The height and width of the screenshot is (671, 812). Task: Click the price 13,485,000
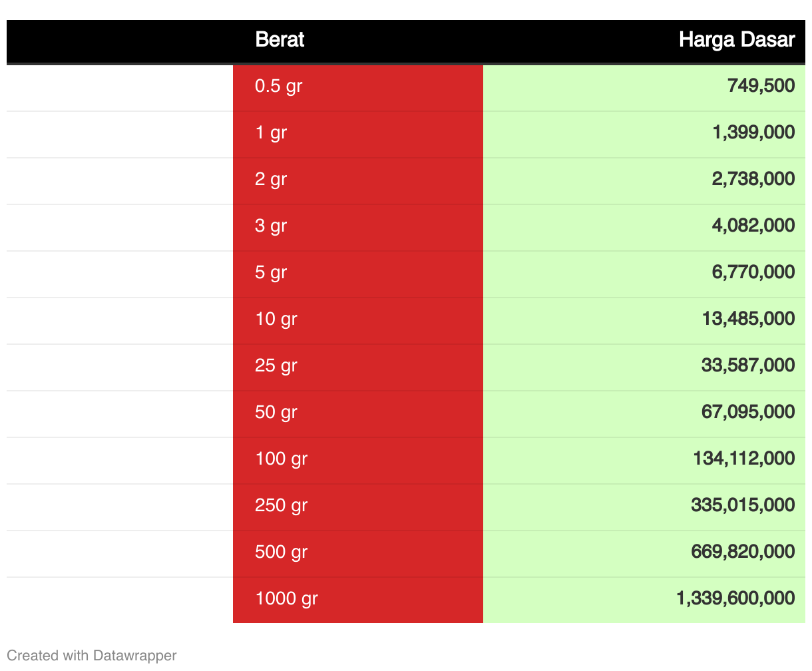749,318
